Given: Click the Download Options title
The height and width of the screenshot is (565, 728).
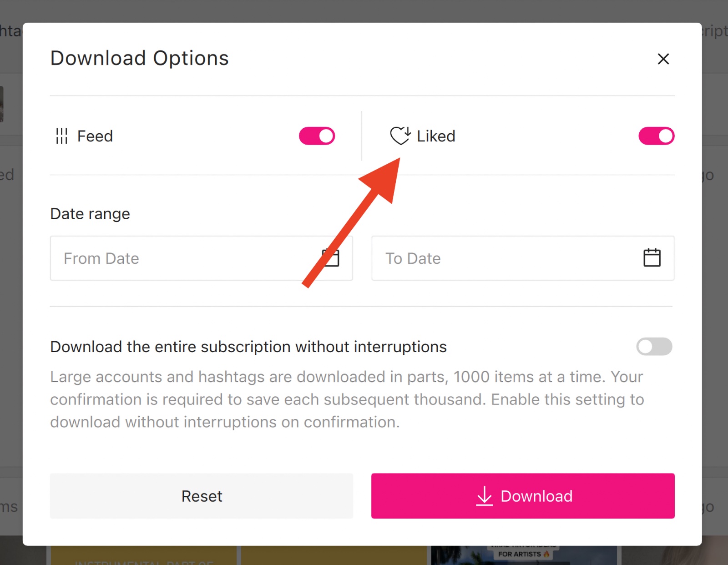Looking at the screenshot, I should coord(139,58).
